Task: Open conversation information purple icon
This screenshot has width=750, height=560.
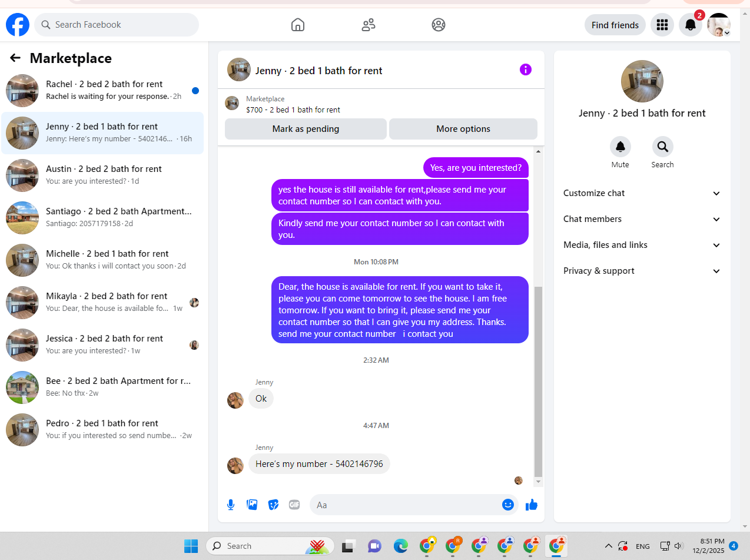Action: click(x=526, y=69)
